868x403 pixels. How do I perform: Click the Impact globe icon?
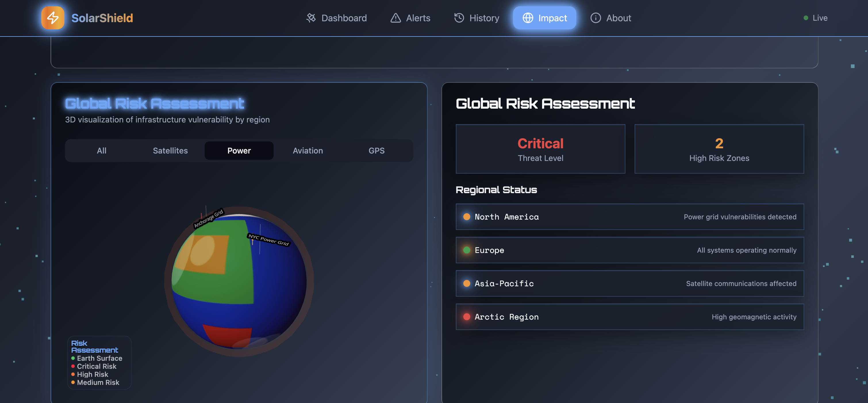pos(528,18)
